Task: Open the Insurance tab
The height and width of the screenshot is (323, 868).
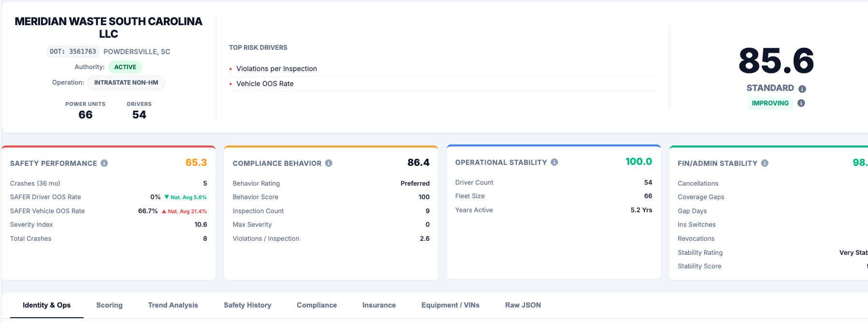Action: point(379,305)
